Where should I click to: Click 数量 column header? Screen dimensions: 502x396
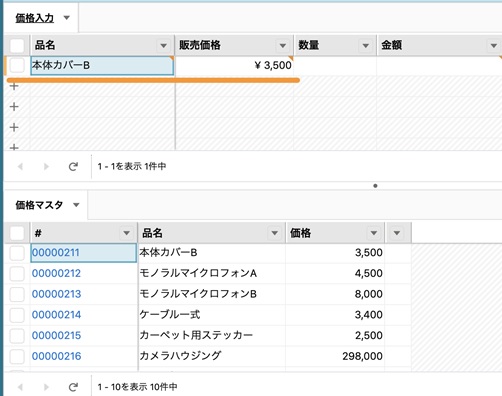[335, 45]
